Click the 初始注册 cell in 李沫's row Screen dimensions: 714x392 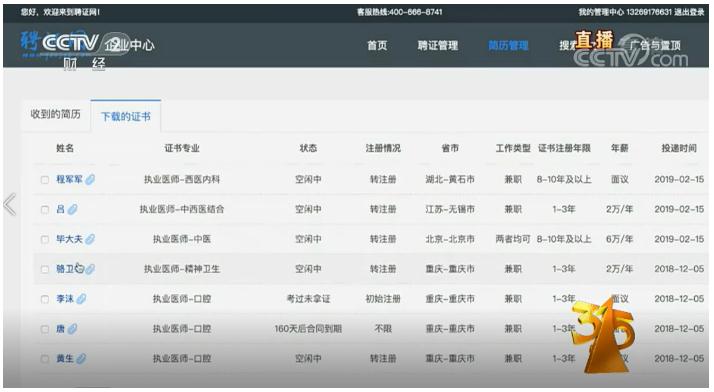pos(383,299)
